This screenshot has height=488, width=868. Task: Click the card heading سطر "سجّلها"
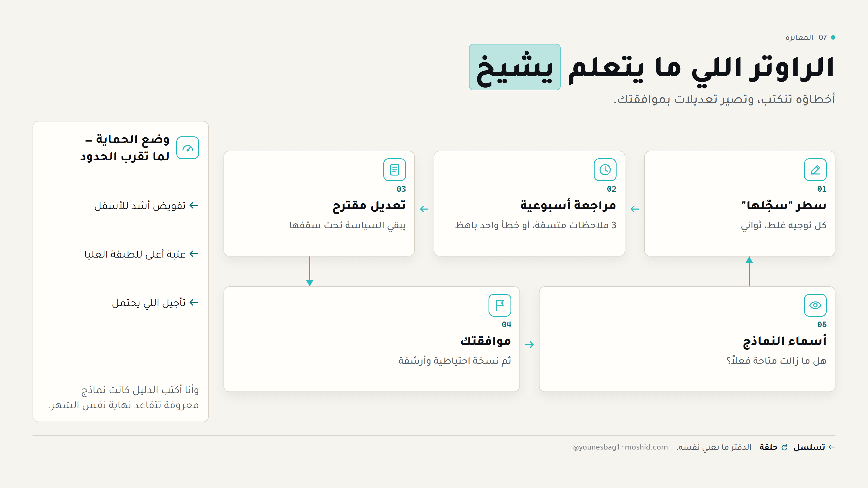click(x=784, y=205)
